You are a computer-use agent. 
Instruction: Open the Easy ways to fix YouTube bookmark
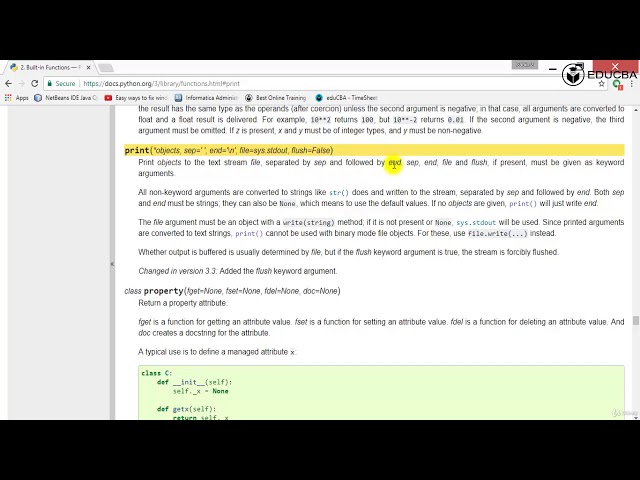pos(136,98)
